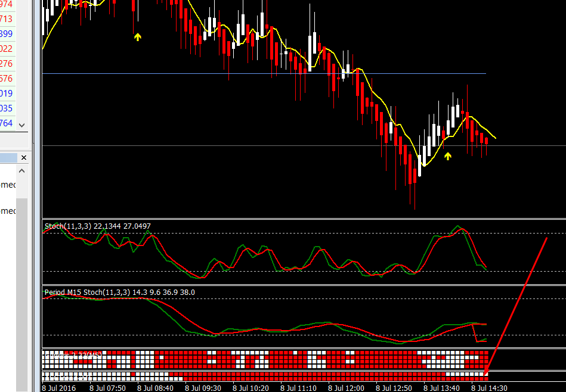This screenshot has height=392, width=566.
Task: Click the 8 Jul 12:50 time label
Action: pos(394,388)
